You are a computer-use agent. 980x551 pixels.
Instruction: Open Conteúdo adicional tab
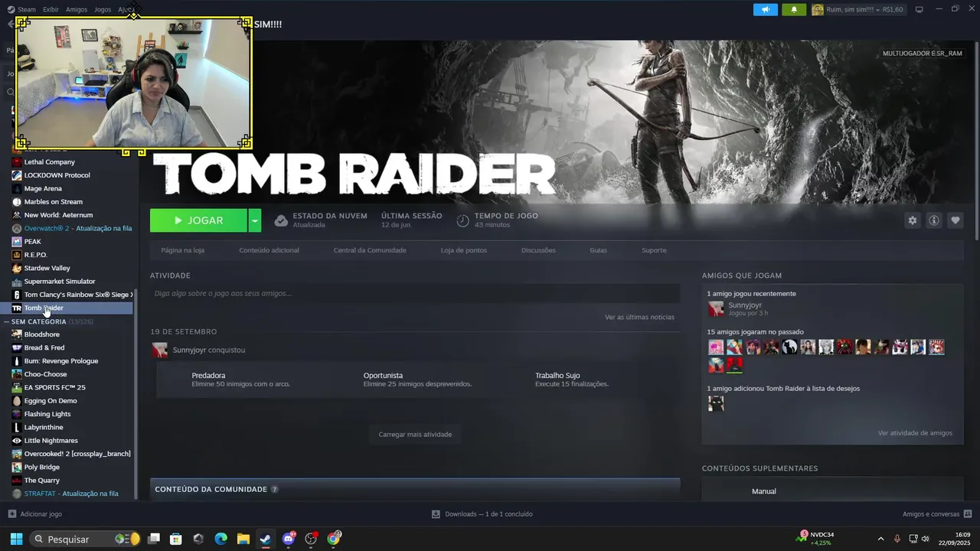coord(269,250)
